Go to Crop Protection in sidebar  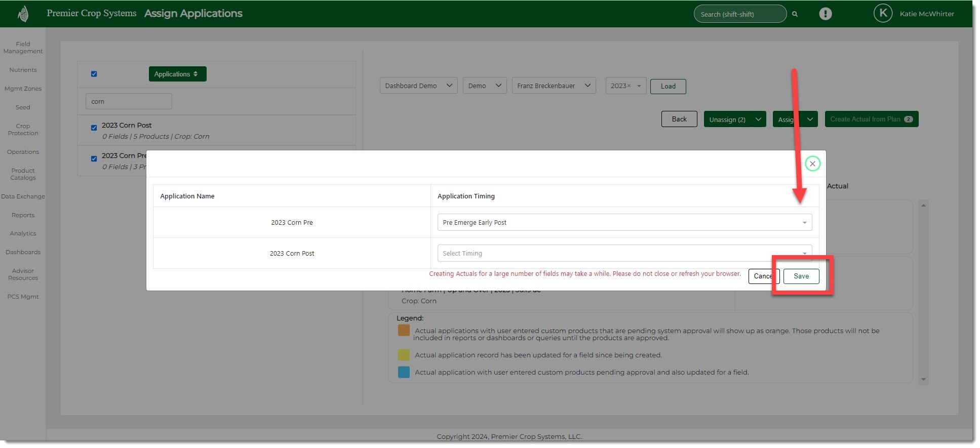click(23, 130)
